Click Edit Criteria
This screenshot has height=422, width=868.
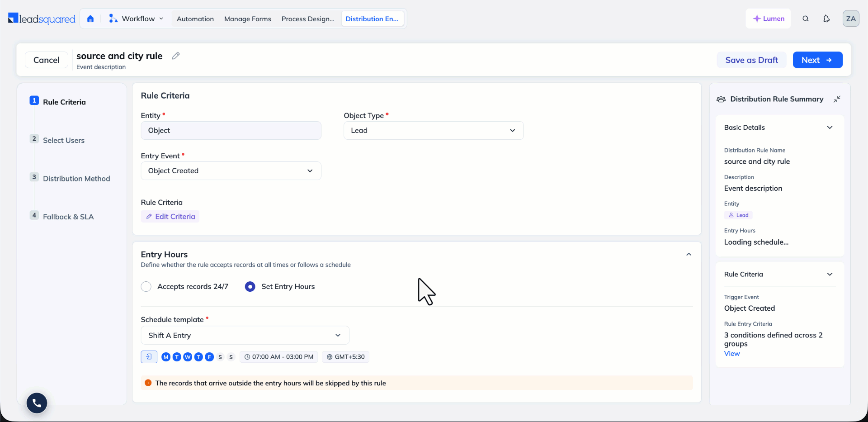point(170,217)
